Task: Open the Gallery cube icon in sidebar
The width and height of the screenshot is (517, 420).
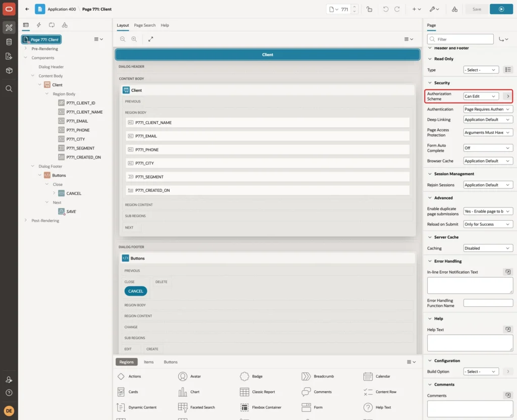Action: 9,71
